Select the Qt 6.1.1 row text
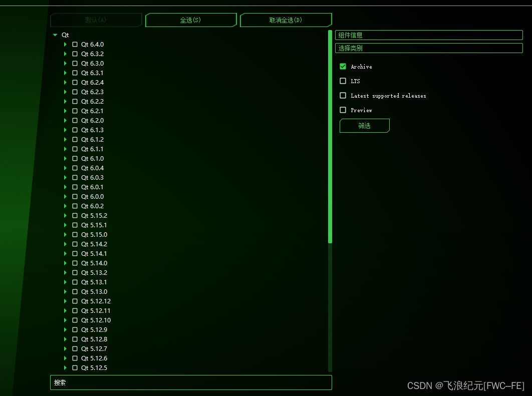532x396 pixels. click(x=92, y=149)
